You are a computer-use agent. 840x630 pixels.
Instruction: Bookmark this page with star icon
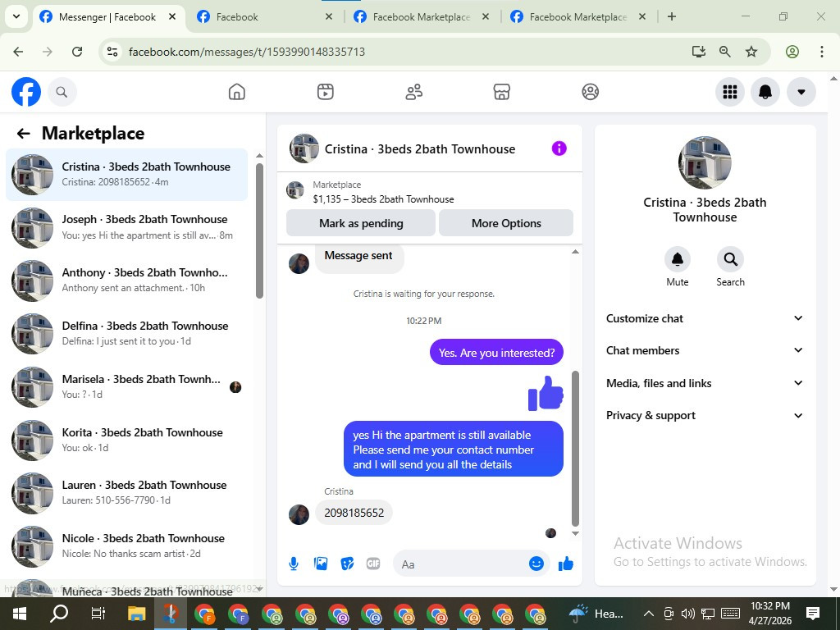point(751,52)
